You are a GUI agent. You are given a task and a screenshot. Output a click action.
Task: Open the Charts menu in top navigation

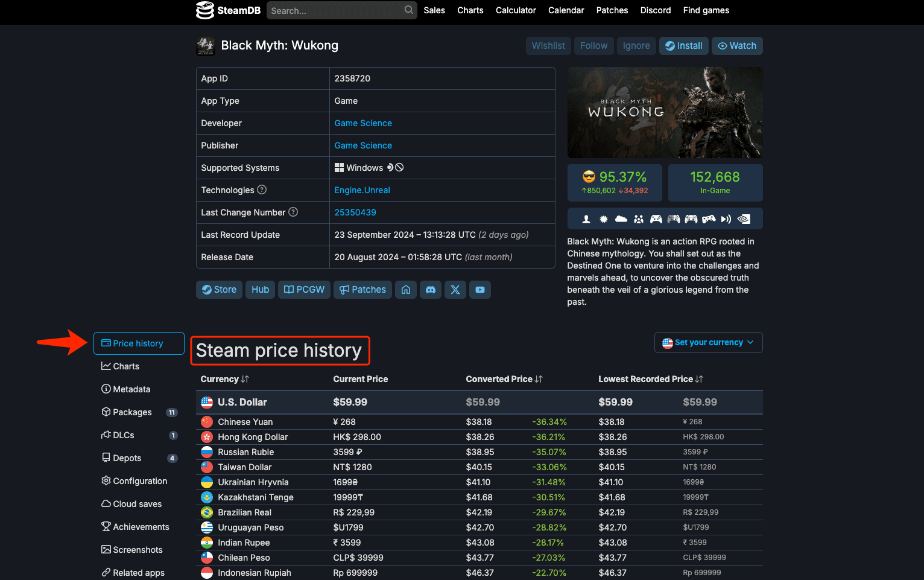tap(470, 10)
